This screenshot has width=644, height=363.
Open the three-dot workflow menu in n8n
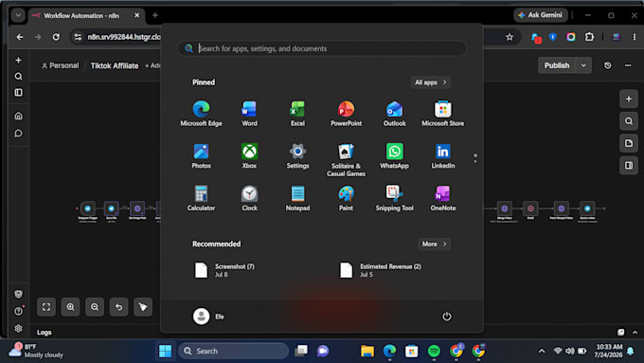[x=628, y=65]
